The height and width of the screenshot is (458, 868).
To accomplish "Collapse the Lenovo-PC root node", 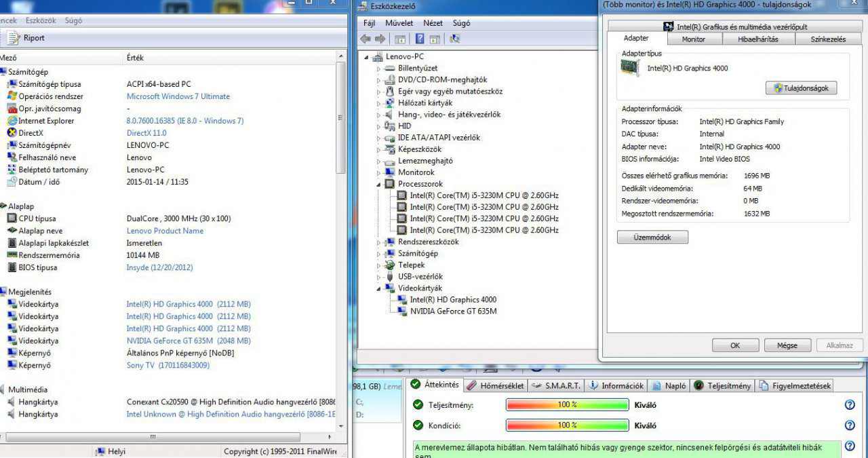I will point(367,57).
